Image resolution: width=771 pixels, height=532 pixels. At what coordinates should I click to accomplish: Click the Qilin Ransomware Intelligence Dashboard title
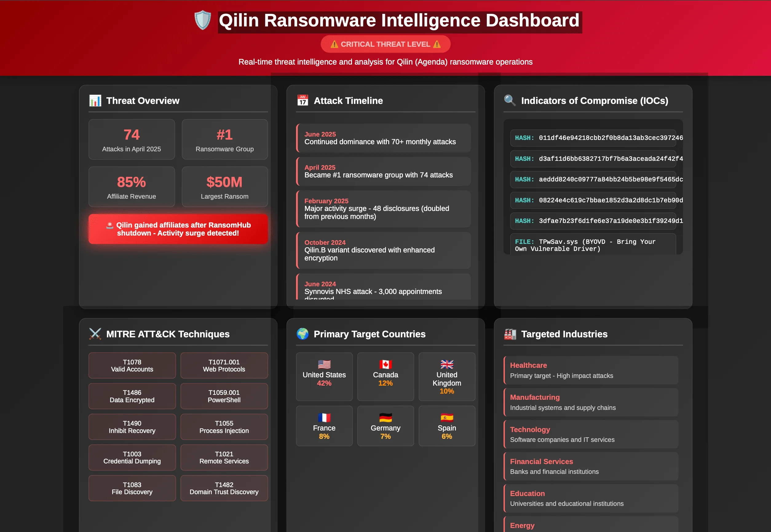tap(399, 20)
